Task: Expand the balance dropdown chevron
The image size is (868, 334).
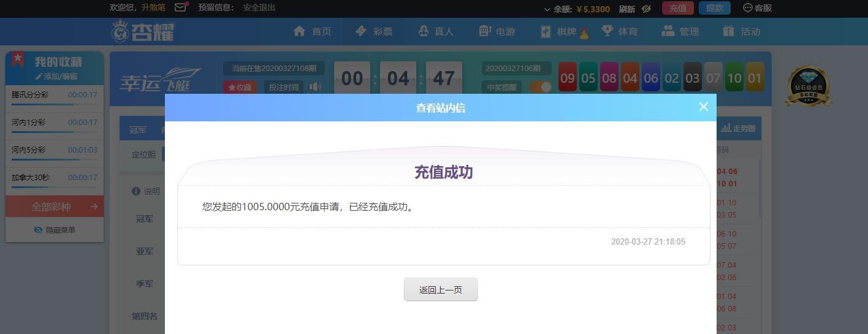Action: tap(547, 9)
